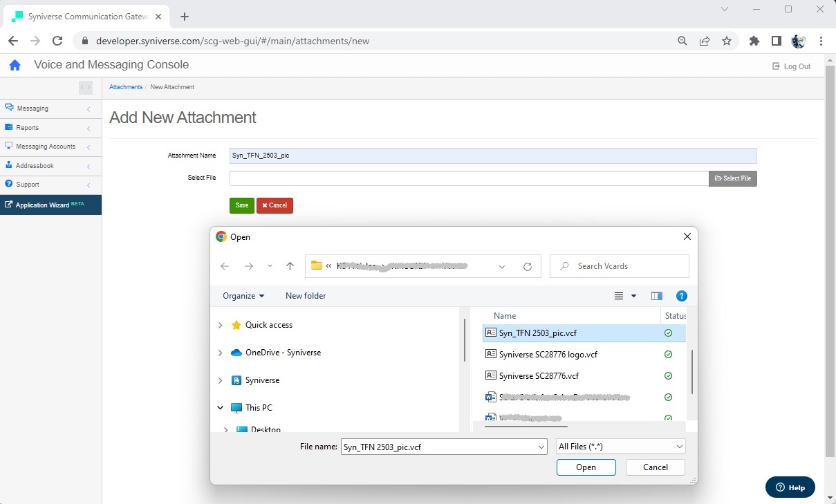Open the file type All Files dropdown

(621, 447)
